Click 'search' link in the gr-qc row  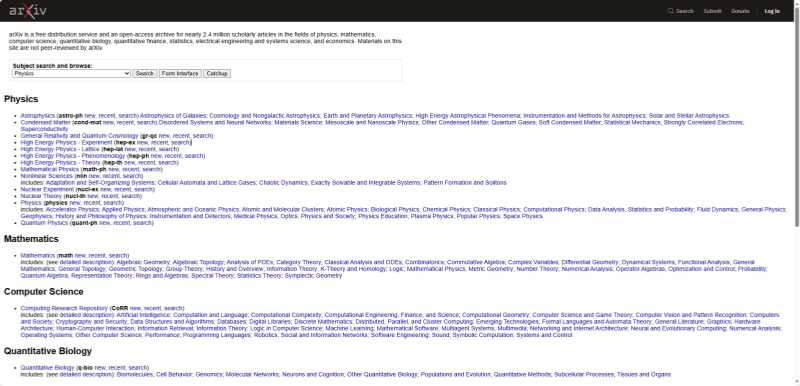click(x=202, y=136)
